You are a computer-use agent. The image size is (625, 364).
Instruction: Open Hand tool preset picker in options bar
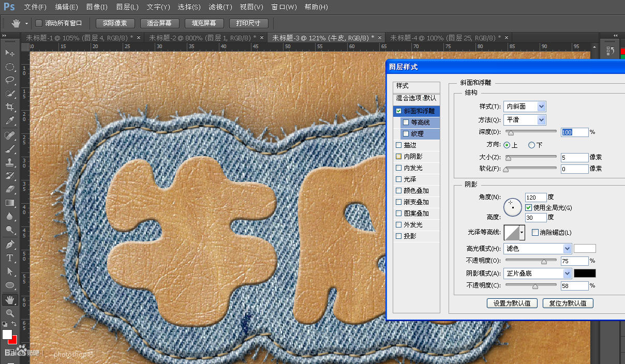[x=26, y=23]
